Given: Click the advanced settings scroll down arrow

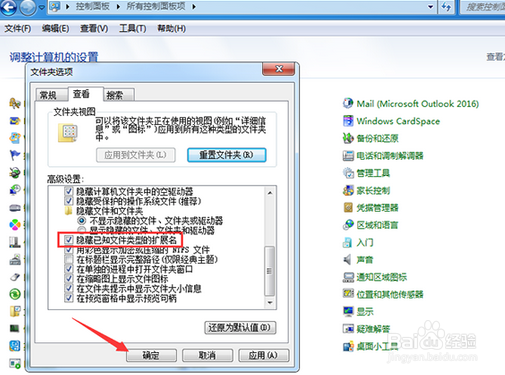Looking at the screenshot, I should [270, 303].
